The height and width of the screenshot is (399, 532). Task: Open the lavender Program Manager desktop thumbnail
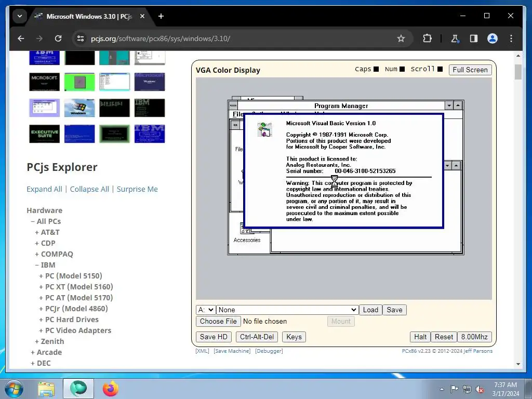pos(45,108)
